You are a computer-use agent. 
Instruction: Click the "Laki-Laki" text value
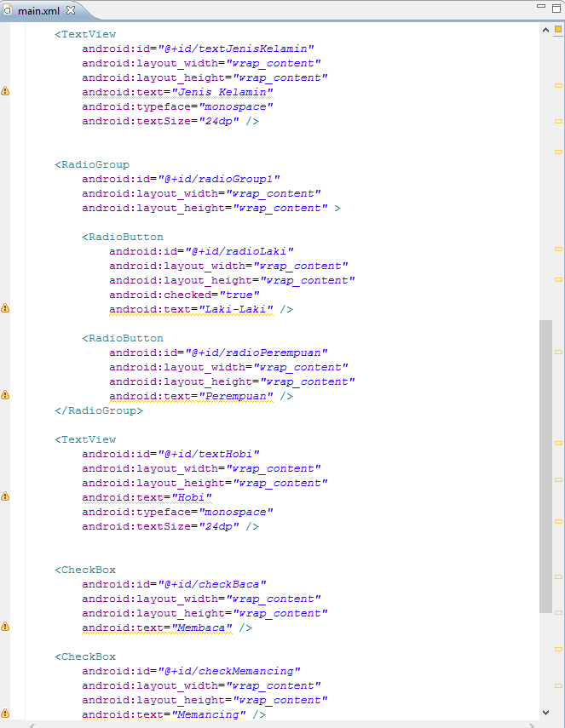(236, 309)
